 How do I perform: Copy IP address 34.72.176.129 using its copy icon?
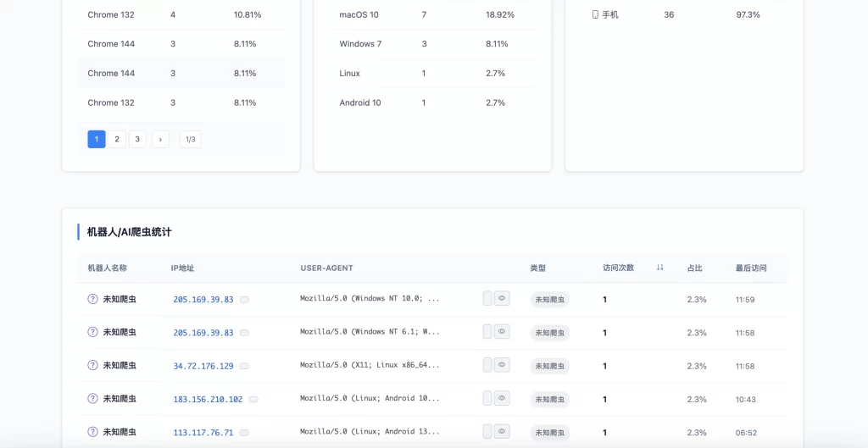point(244,366)
